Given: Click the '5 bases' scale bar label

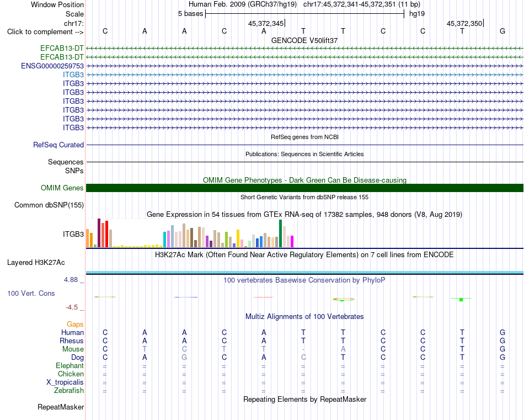Looking at the screenshot, I should click(190, 14).
